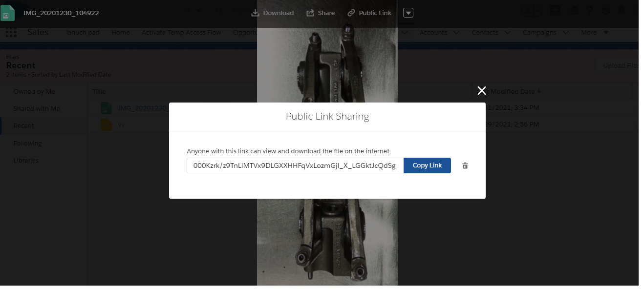Share the file from preview header
The image size is (644, 289).
coord(321,13)
